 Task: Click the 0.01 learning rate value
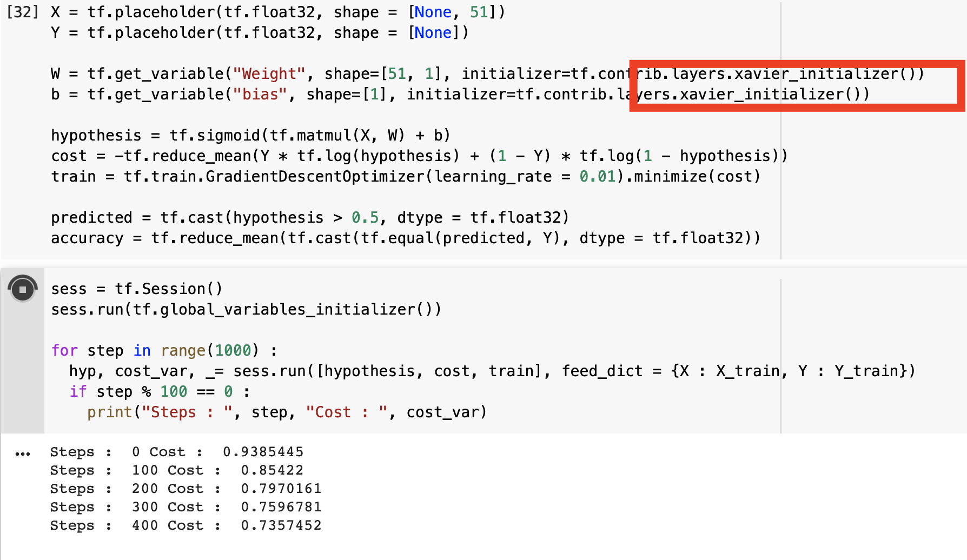pos(597,176)
